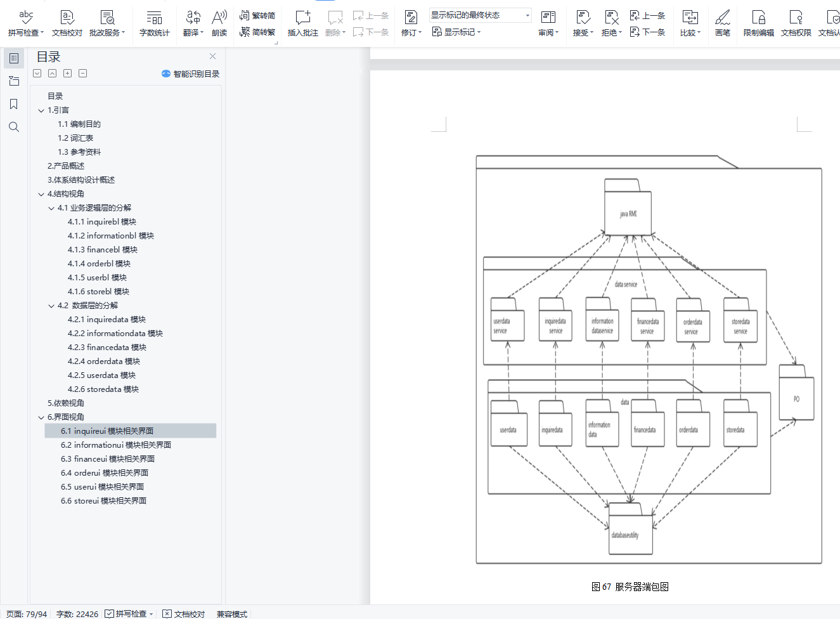Click the 页面: 79/94 page indicator

27,614
